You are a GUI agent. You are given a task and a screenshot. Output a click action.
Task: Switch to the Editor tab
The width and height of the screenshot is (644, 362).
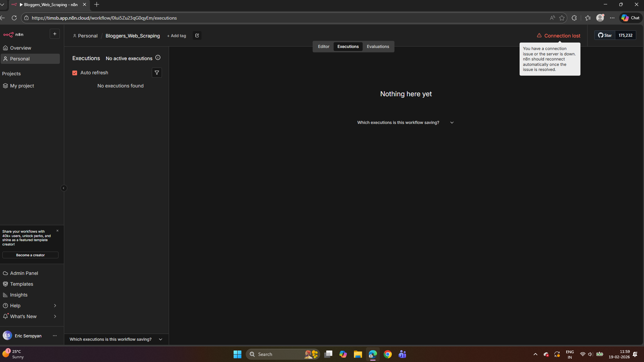click(x=324, y=47)
